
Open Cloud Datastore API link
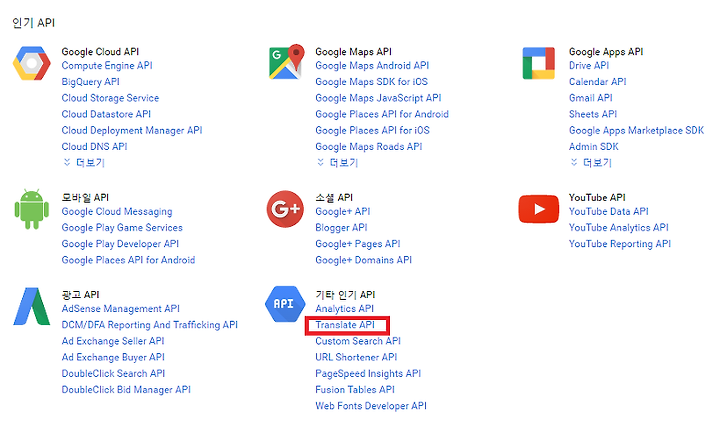coord(106,114)
